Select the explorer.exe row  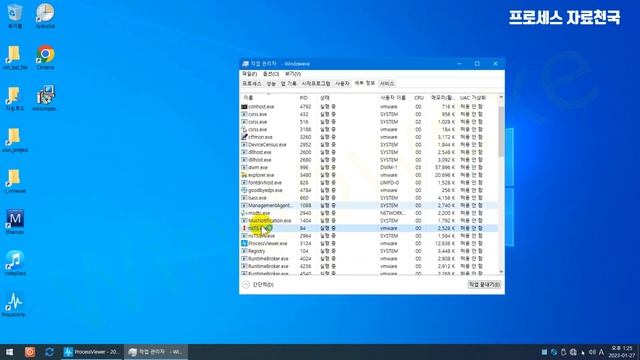point(369,175)
